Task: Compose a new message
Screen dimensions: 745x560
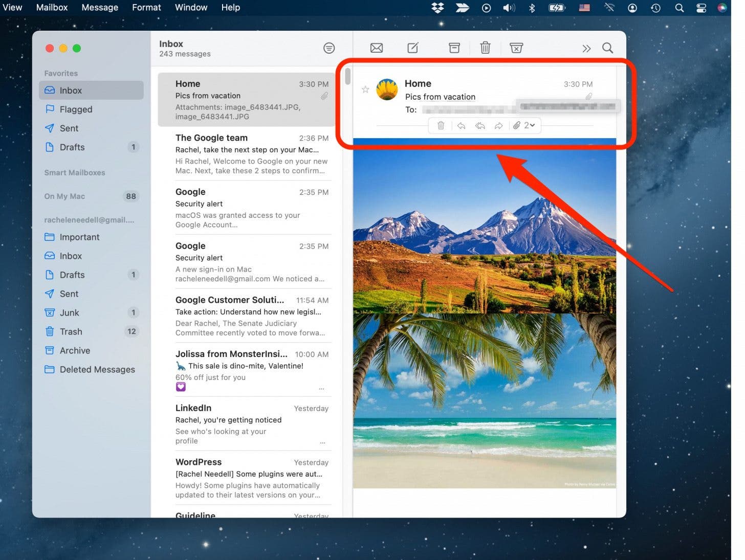Action: tap(412, 48)
